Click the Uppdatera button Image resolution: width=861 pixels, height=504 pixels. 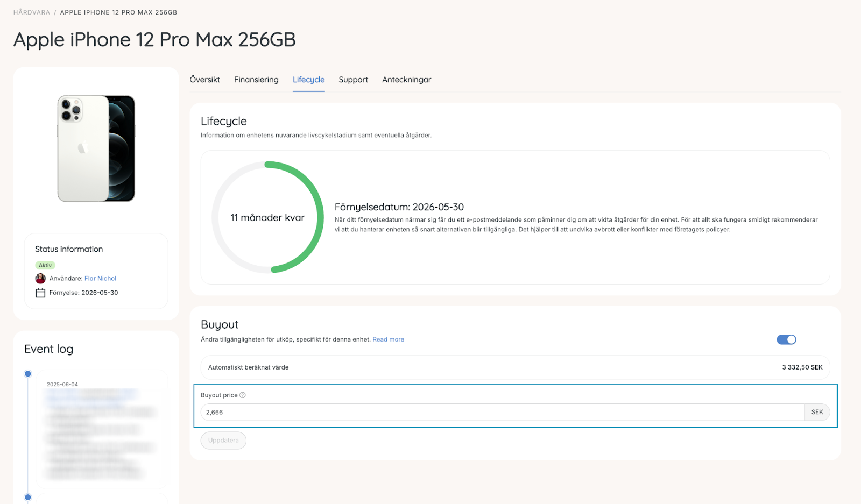(x=223, y=440)
